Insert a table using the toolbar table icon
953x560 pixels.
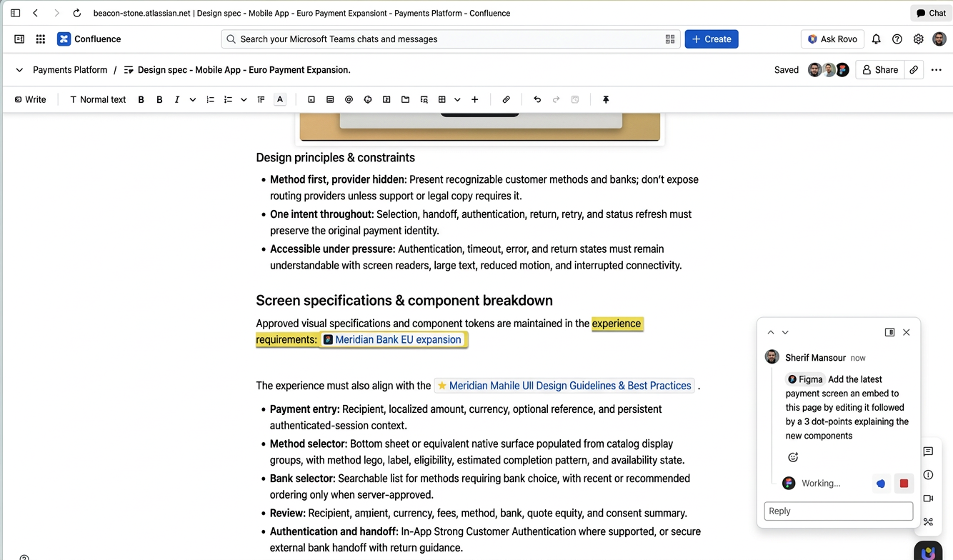(x=441, y=99)
